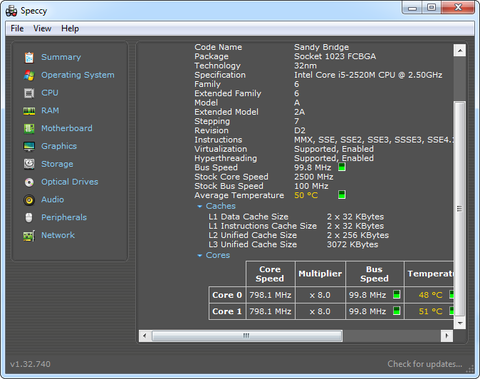The height and width of the screenshot is (379, 480).
Task: Click the Storage hard drive icon
Action: [29, 164]
